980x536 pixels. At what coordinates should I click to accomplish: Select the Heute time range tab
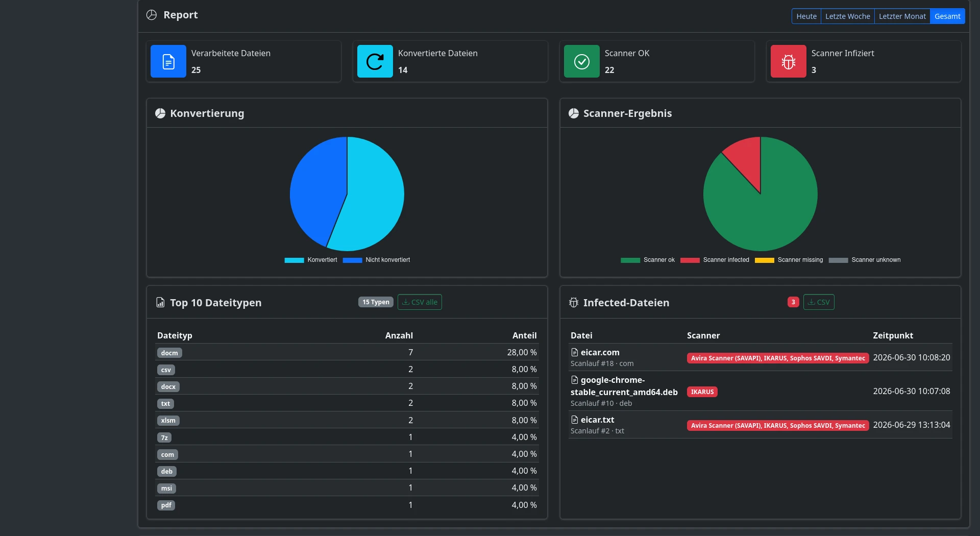806,16
